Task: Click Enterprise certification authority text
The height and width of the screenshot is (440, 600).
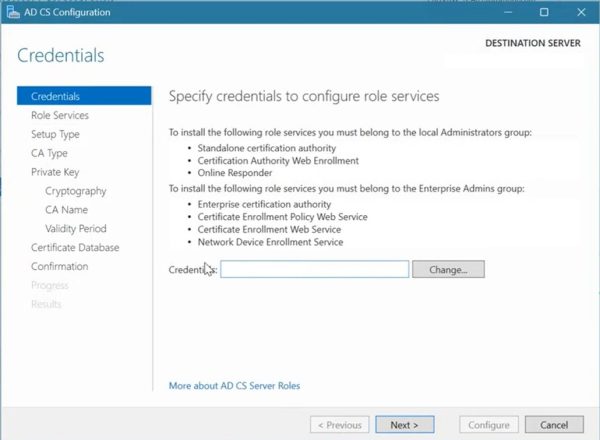Action: click(x=264, y=204)
